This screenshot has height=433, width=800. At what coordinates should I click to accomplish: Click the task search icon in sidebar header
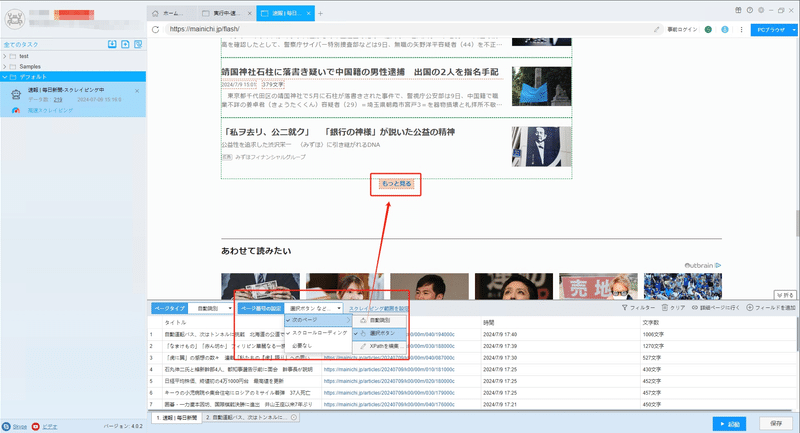(138, 44)
